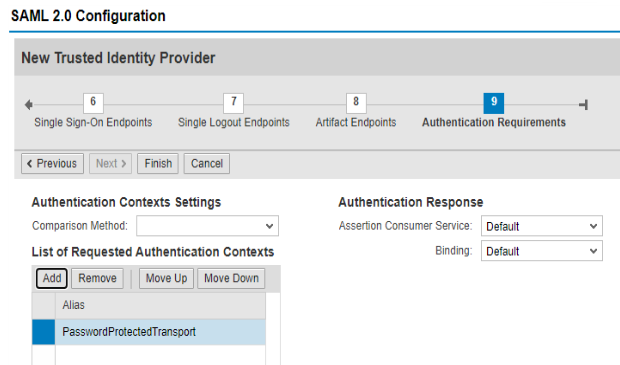This screenshot has width=620, height=365.
Task: Go to Single Sign-On Endpoints step
Action: tap(93, 122)
